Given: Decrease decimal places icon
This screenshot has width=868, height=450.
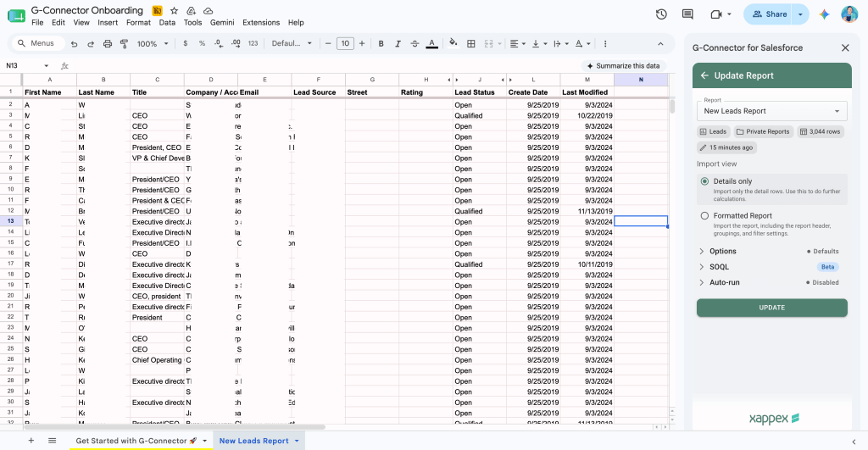Looking at the screenshot, I should [x=219, y=44].
